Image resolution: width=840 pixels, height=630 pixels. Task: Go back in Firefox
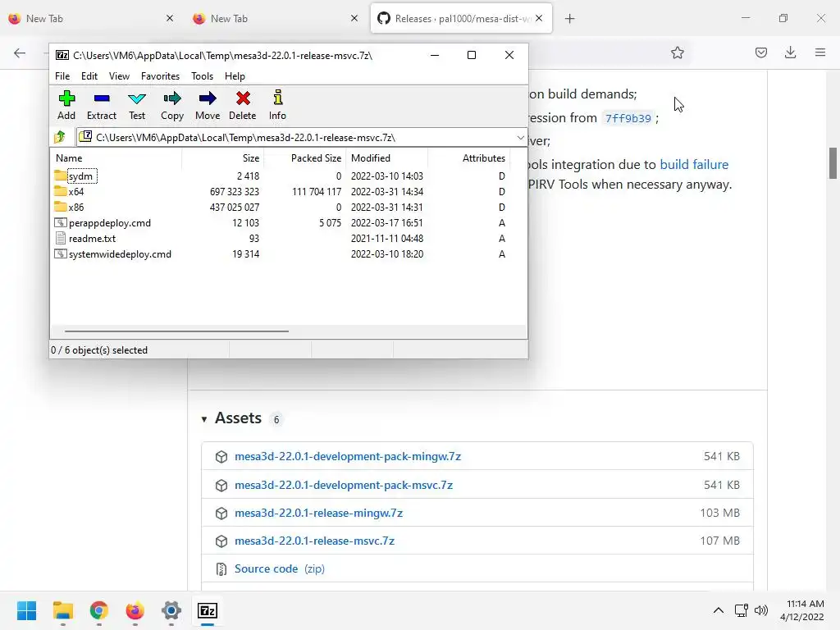(x=20, y=52)
